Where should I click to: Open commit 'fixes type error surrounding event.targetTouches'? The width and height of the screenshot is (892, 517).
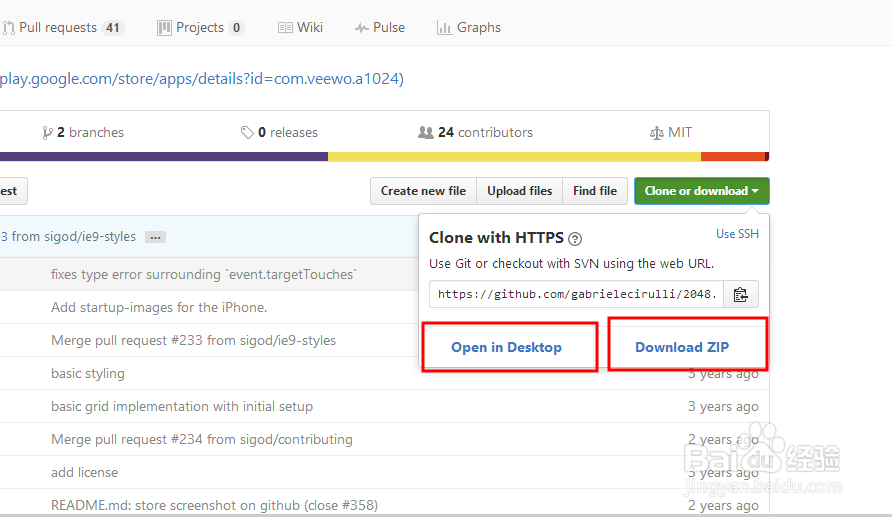pyautogui.click(x=204, y=274)
